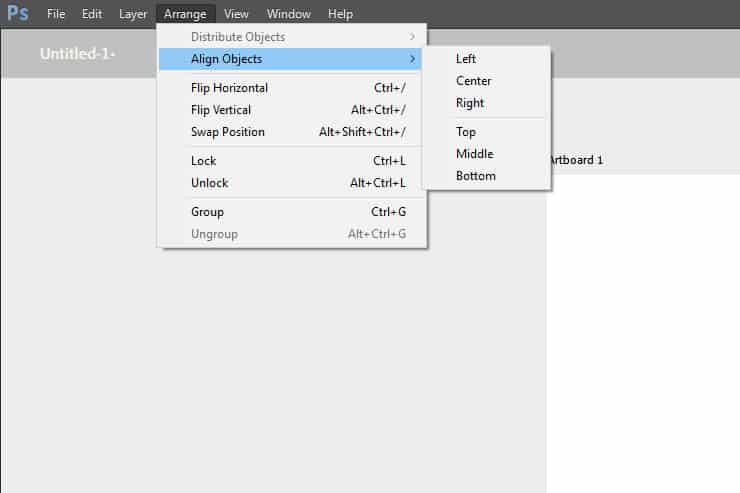Choose Lock in the Arrange menu

pyautogui.click(x=290, y=161)
